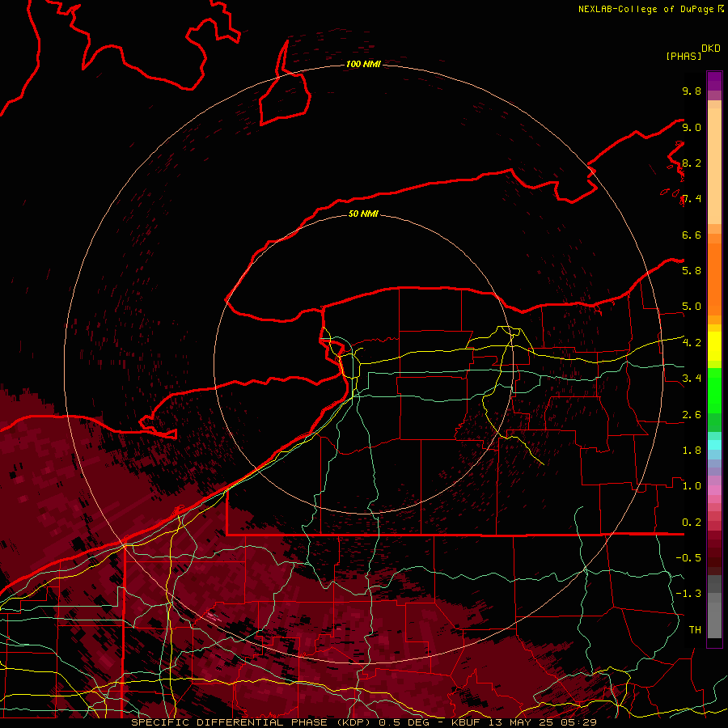Click the 5.8 scale value
The height and width of the screenshot is (728, 728).
(692, 271)
